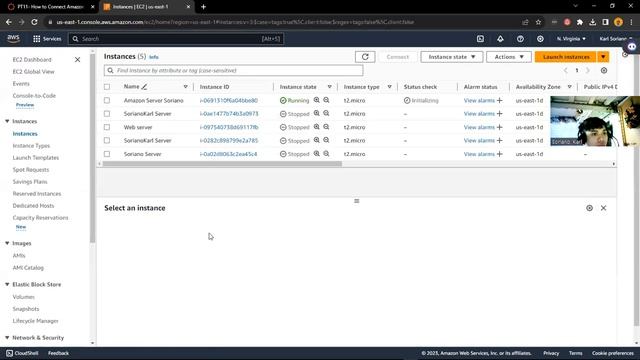Select the i-0282c898799e2a785 instance checkbox
Image resolution: width=640 pixels, height=360 pixels.
(107, 140)
